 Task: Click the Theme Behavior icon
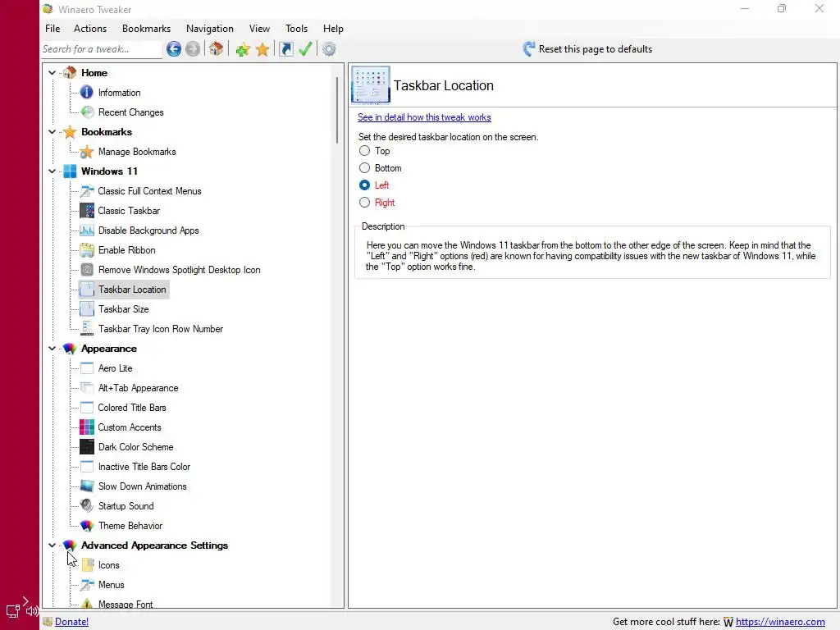[87, 526]
